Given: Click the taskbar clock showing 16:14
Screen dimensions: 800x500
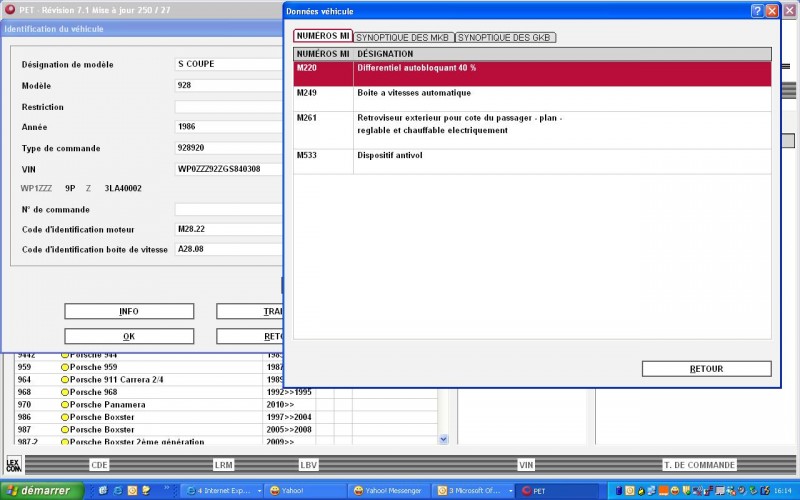Looking at the screenshot, I should point(783,491).
